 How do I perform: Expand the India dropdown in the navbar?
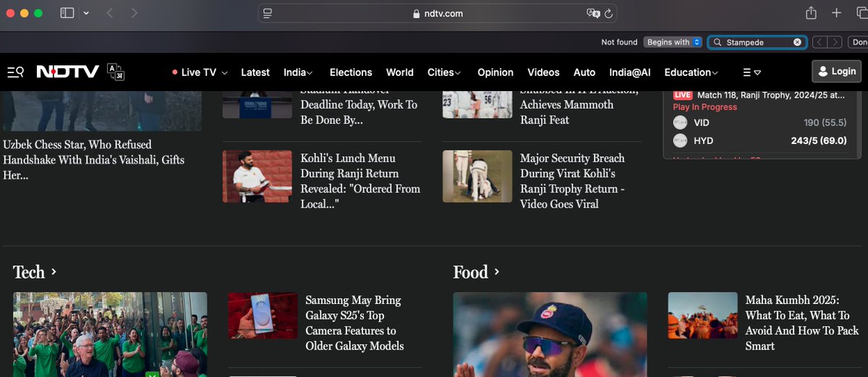coord(298,72)
